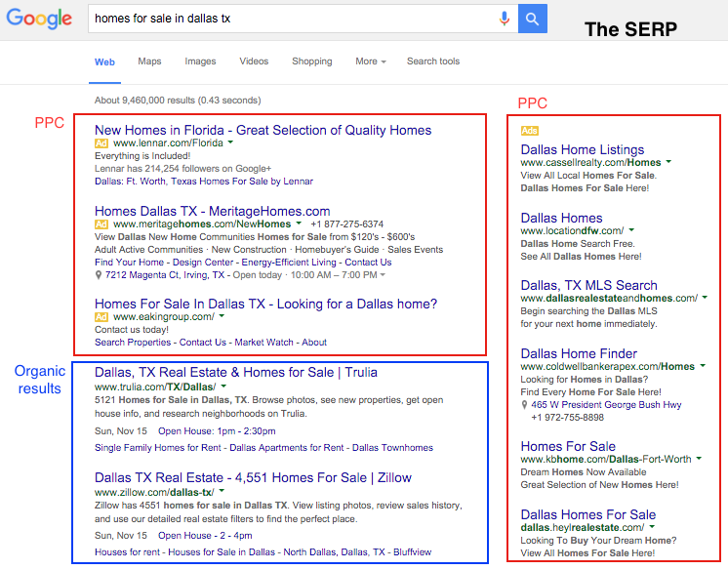The image size is (728, 570).
Task: Click Dallas Townhomes link
Action: (x=392, y=448)
